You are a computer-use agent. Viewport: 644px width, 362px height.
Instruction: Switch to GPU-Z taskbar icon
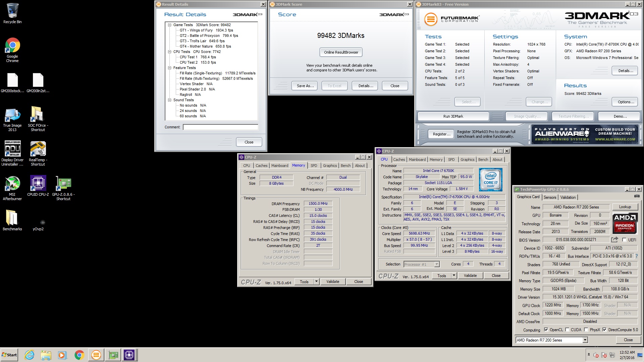[113, 355]
